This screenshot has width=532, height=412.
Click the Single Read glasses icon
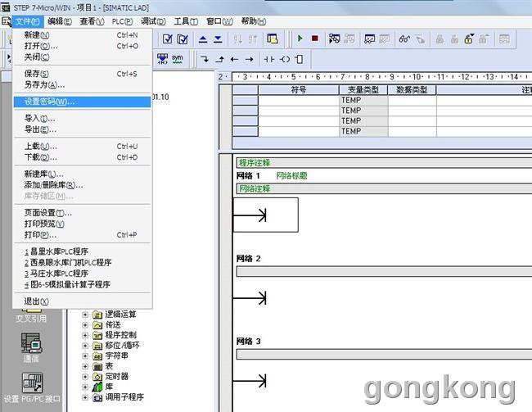pyautogui.click(x=404, y=38)
